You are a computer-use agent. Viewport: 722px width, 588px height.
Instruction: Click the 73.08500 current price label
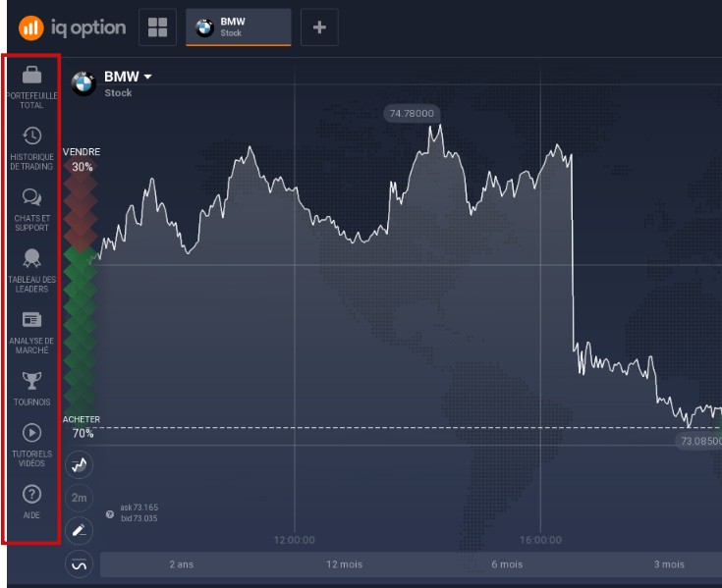pos(699,441)
